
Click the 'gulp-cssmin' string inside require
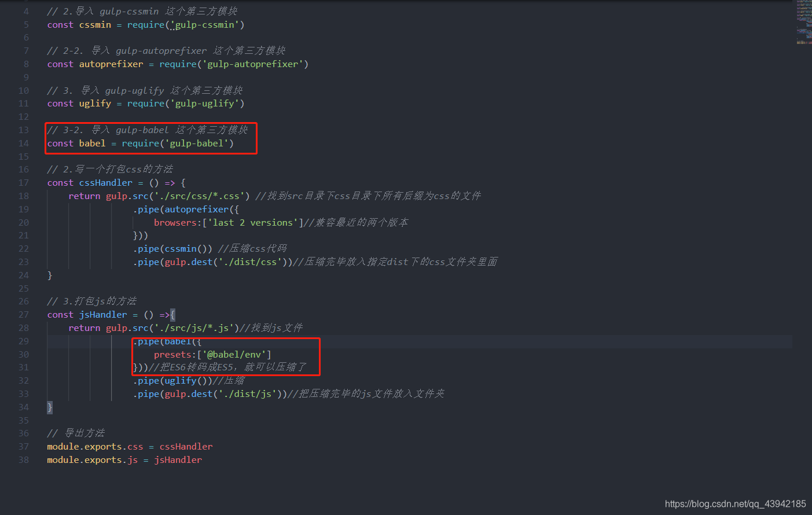pyautogui.click(x=205, y=25)
